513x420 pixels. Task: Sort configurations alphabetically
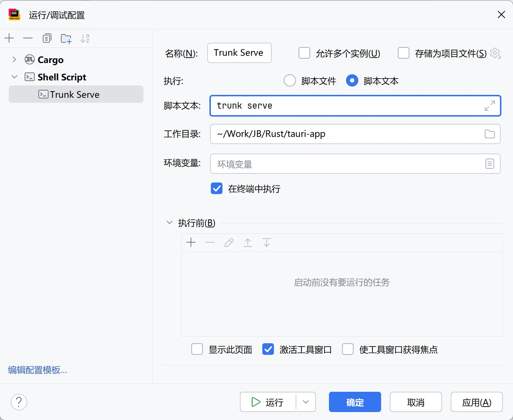click(85, 38)
